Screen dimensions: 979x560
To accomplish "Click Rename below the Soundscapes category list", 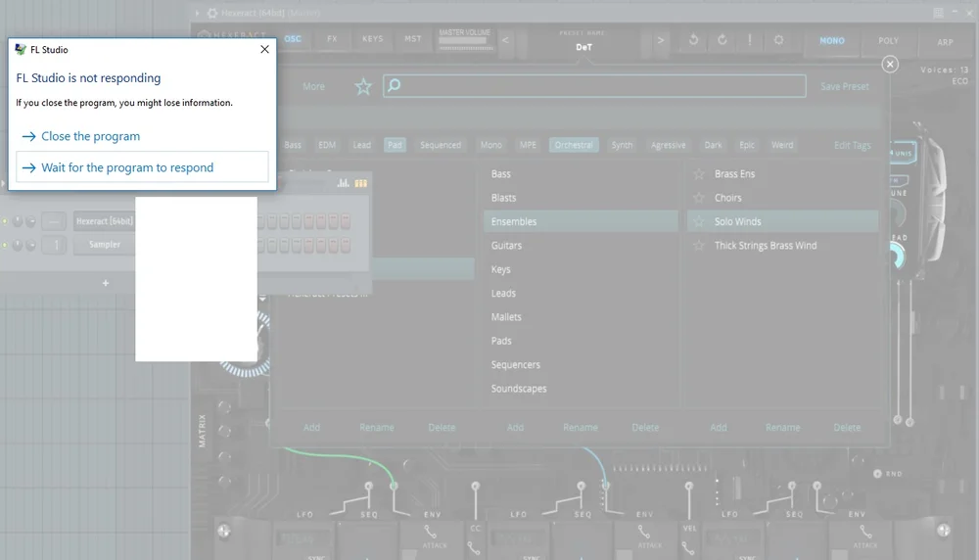I will 580,428.
